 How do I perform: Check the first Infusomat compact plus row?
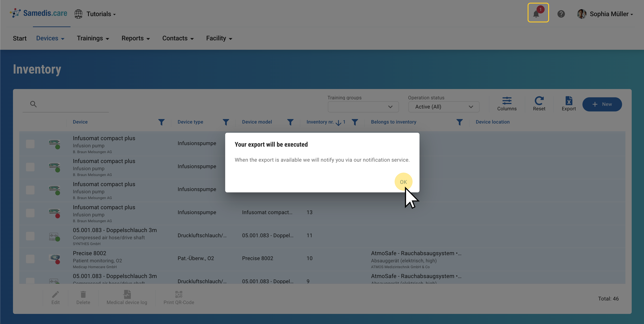30,144
